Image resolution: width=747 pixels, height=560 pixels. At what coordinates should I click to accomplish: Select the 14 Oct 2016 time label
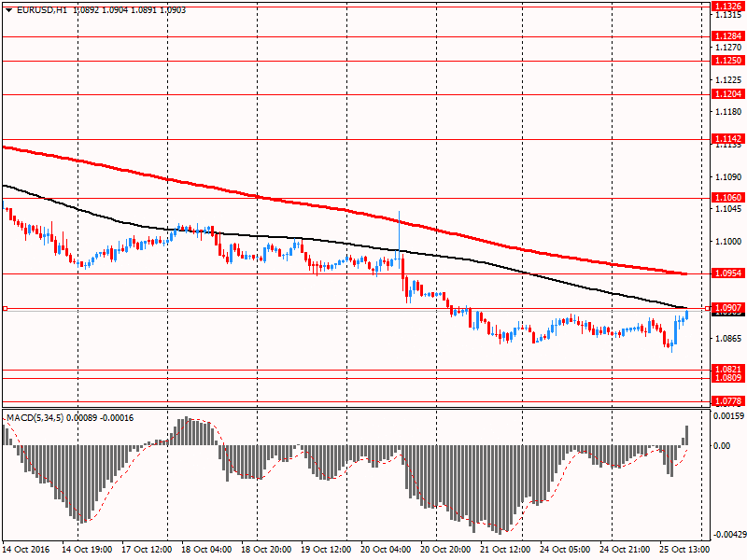coord(26,549)
